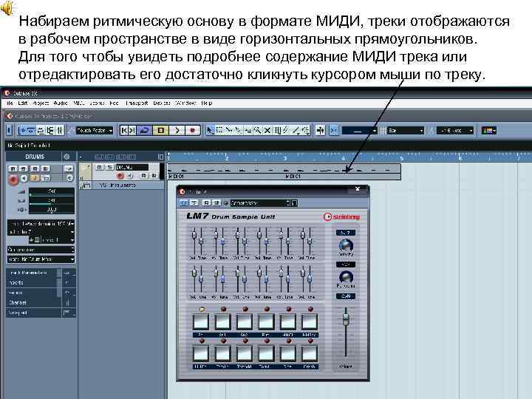Screen dimensions: 532x399
Task: Open the snap mode dropdown
Action: coord(360,130)
